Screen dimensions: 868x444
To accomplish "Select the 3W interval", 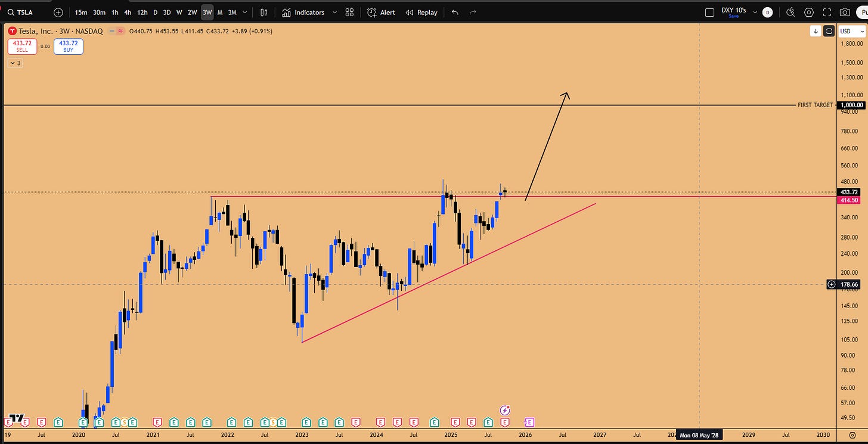I will 207,12.
